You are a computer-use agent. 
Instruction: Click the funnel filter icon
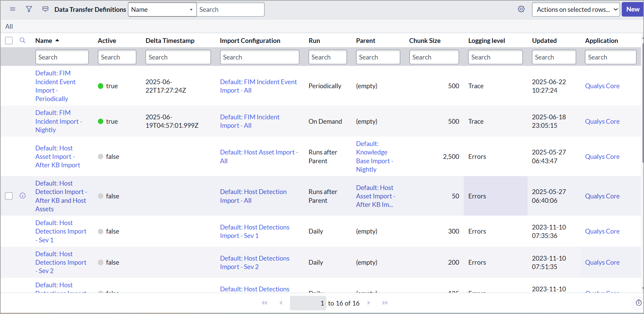click(29, 9)
